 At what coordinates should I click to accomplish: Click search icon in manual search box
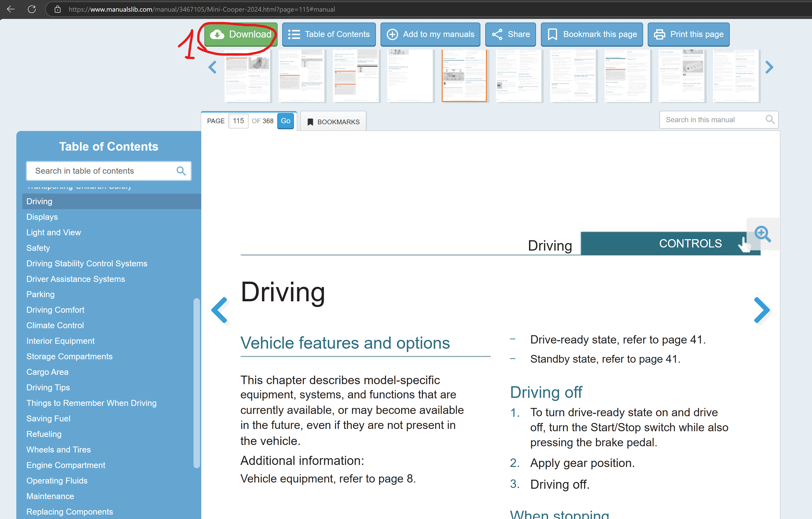pyautogui.click(x=770, y=119)
